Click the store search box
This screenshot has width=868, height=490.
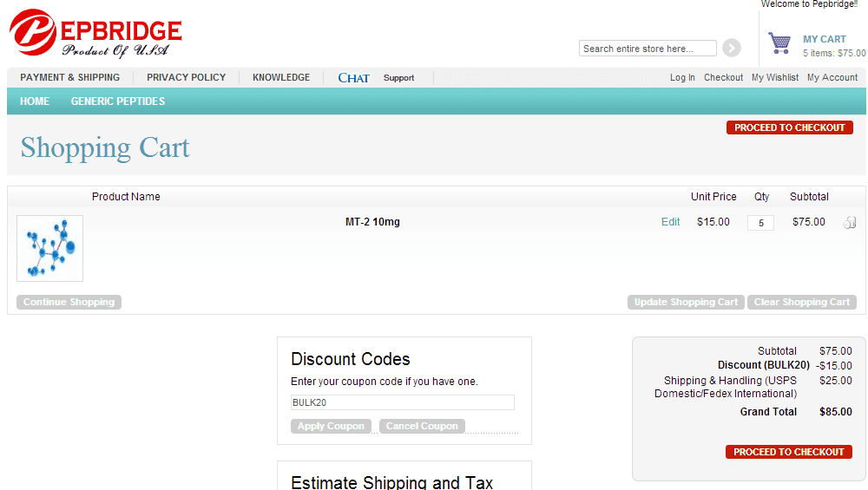point(648,49)
